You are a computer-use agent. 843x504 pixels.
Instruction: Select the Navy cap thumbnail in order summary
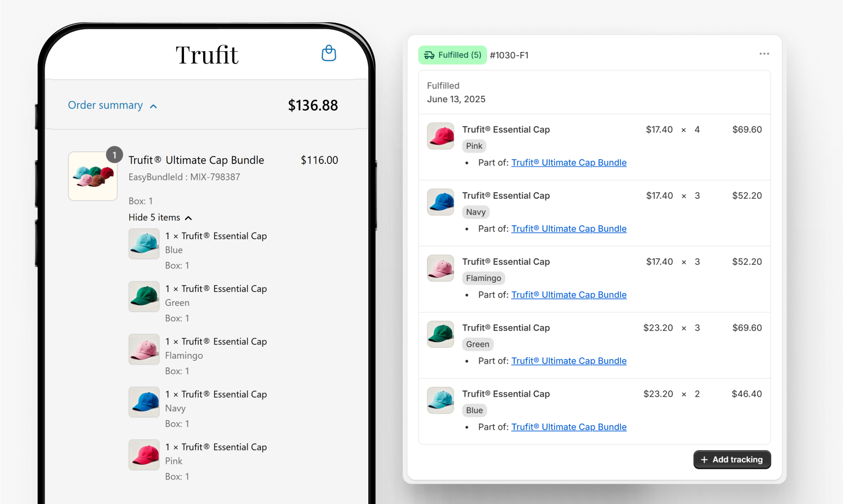pos(144,402)
